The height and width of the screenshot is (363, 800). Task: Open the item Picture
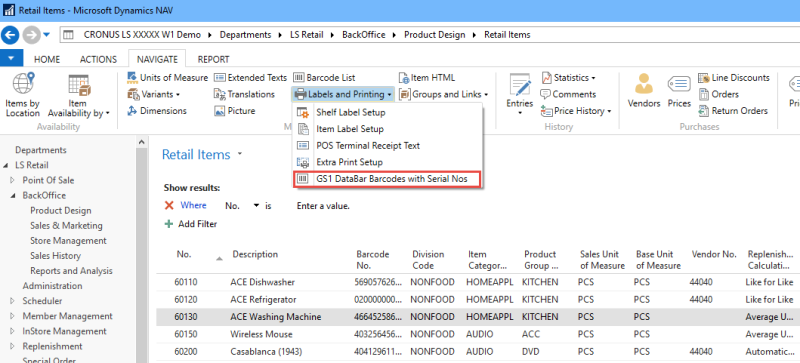(x=234, y=110)
